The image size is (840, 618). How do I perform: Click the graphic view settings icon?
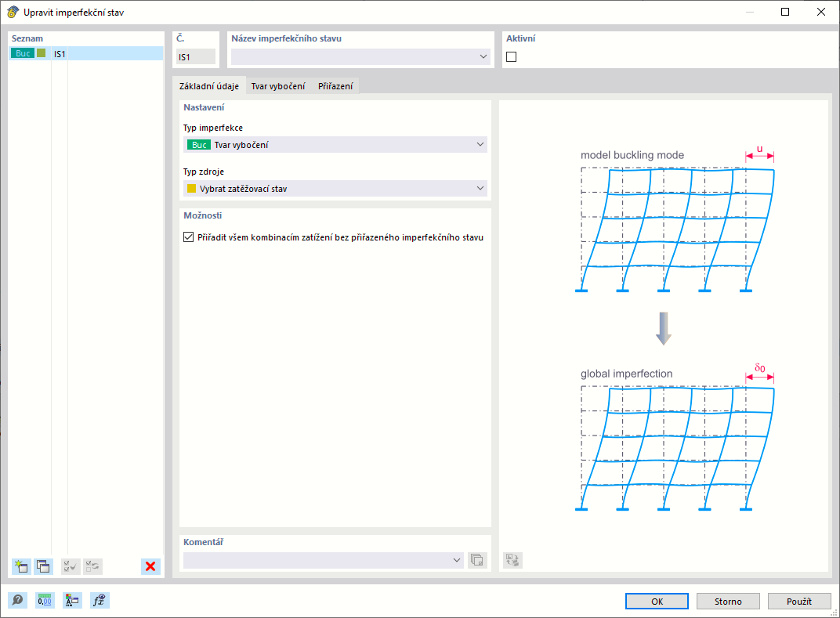(512, 560)
